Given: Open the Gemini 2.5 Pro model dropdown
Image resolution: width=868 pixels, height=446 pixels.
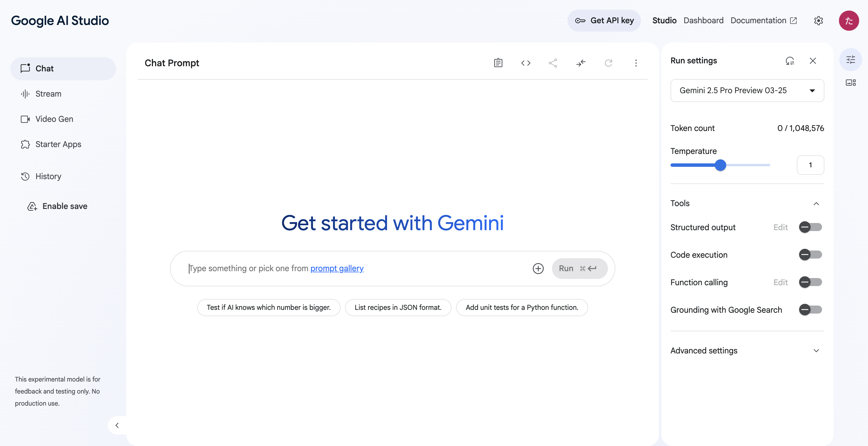Looking at the screenshot, I should pos(747,91).
